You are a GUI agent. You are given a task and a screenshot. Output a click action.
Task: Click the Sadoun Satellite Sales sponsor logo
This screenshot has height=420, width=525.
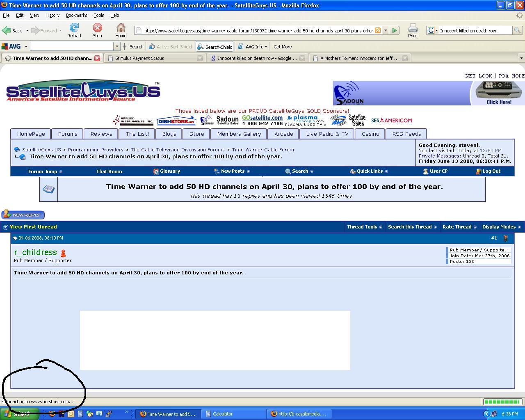point(219,120)
